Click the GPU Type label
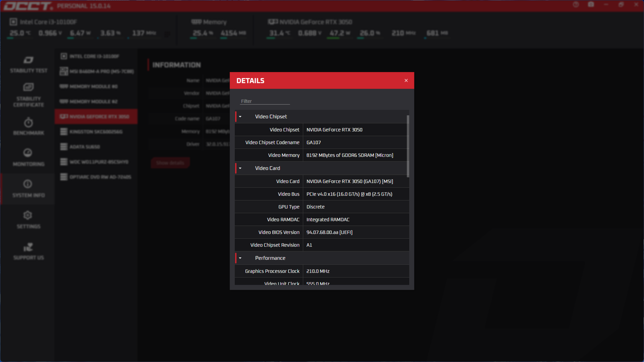The width and height of the screenshot is (644, 362). (x=289, y=207)
